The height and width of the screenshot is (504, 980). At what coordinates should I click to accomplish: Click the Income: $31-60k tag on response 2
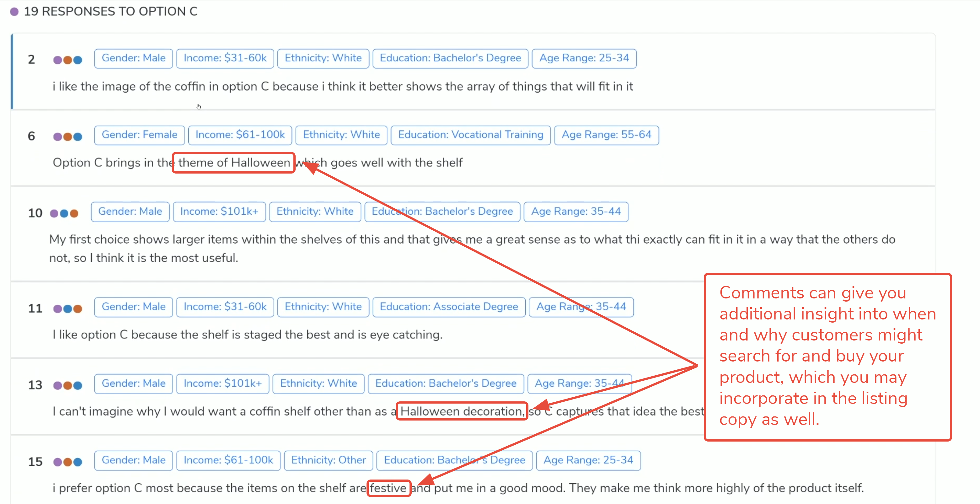click(x=225, y=58)
